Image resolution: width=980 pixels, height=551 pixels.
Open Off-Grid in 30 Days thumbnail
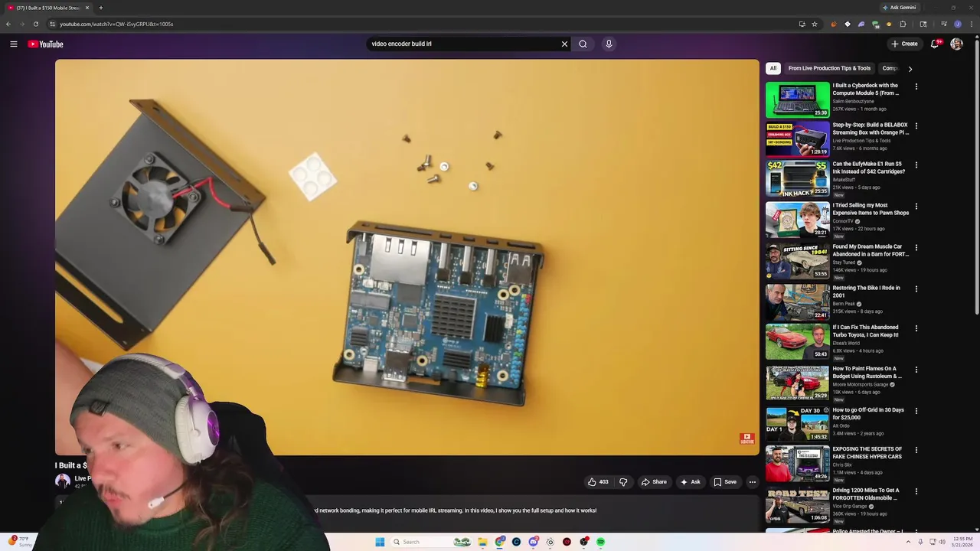pyautogui.click(x=797, y=424)
